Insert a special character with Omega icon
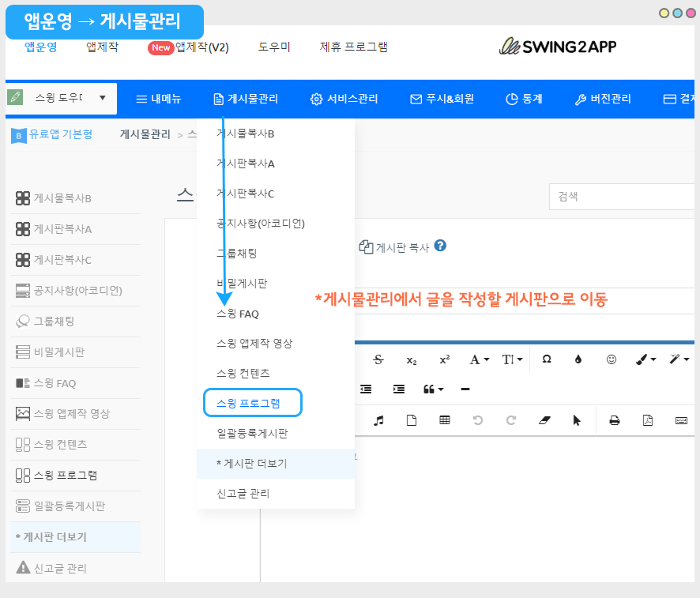This screenshot has height=598, width=700. [546, 359]
